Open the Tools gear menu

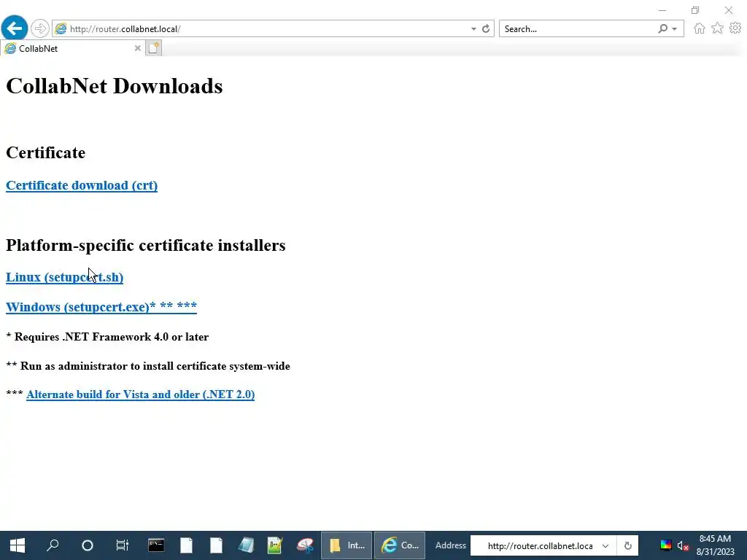pyautogui.click(x=735, y=28)
